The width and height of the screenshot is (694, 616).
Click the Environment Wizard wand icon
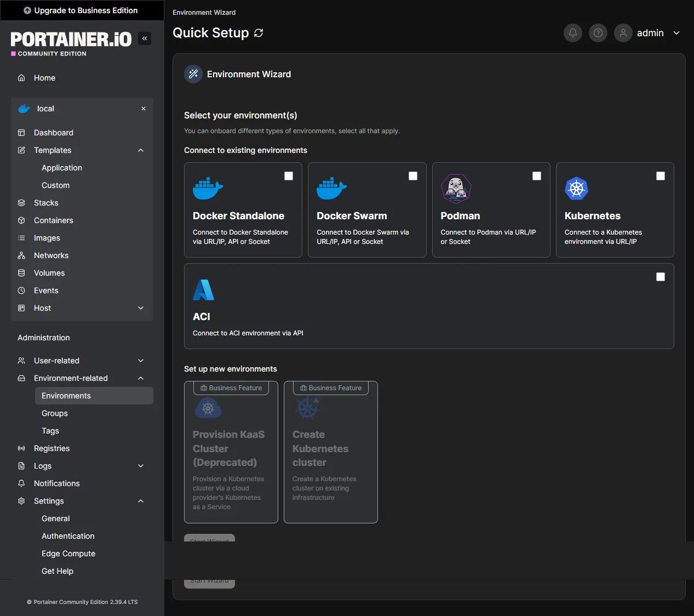pyautogui.click(x=193, y=74)
